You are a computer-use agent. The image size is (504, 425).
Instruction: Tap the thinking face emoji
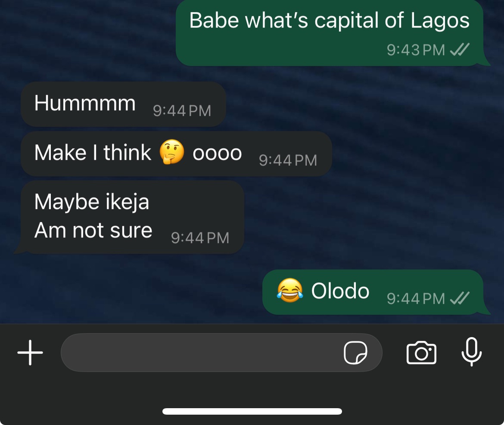(x=172, y=153)
